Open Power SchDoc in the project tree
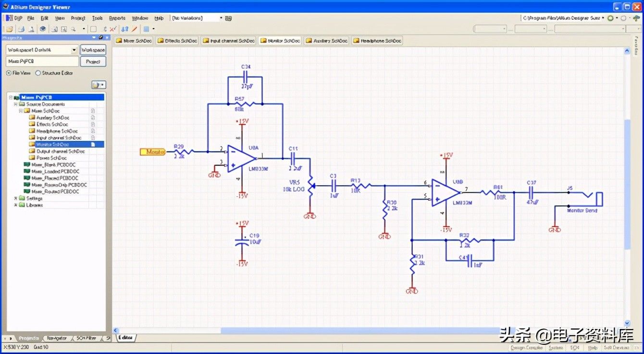644x354 pixels. pyautogui.click(x=52, y=158)
